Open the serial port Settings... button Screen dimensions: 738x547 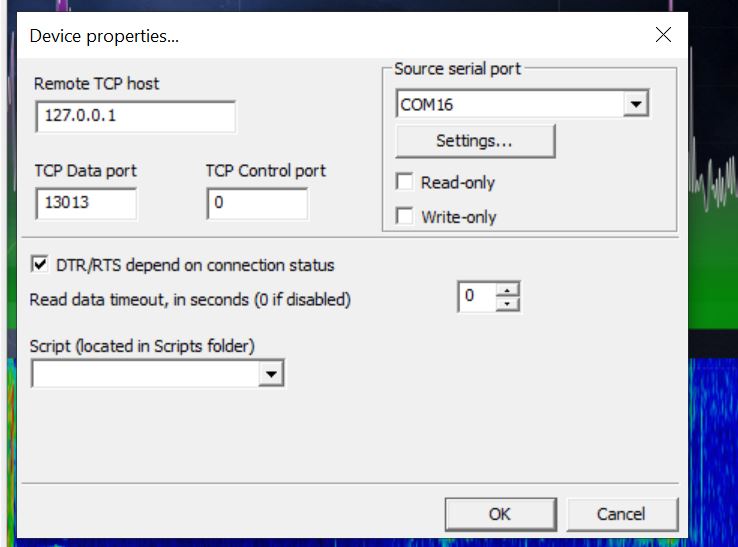[475, 141]
